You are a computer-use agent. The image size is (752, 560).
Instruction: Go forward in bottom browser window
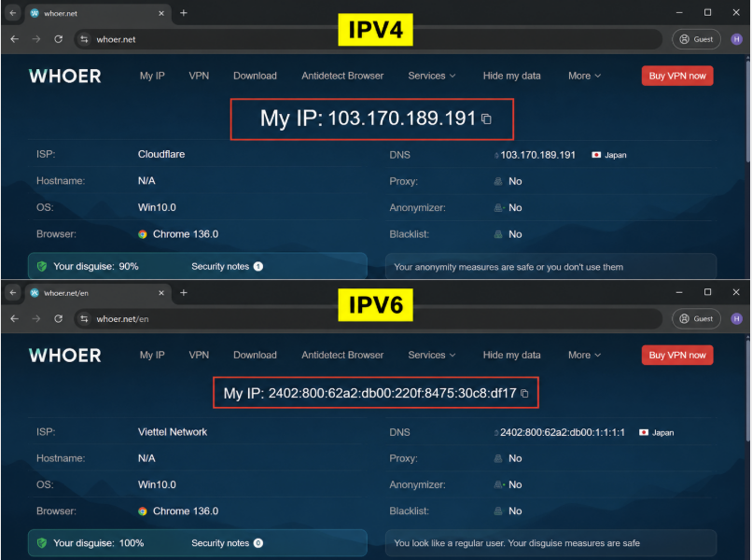[x=36, y=318]
